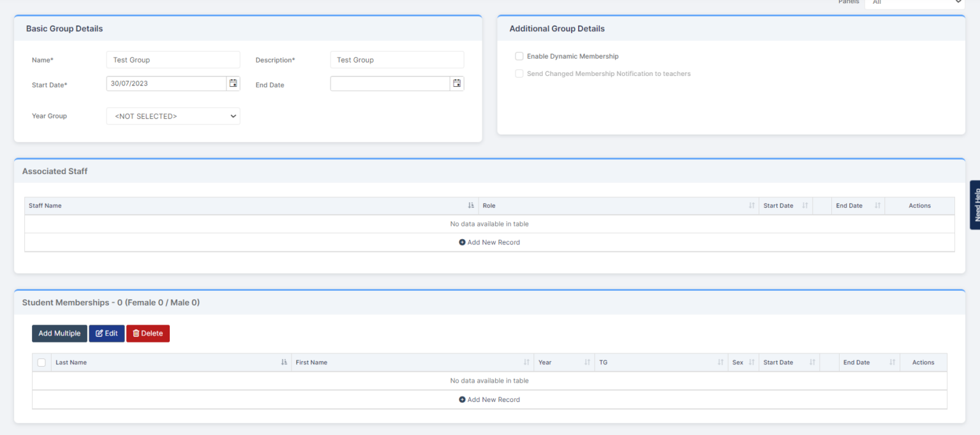Enable Dynamic Membership
This screenshot has height=435, width=980.
pyautogui.click(x=519, y=56)
